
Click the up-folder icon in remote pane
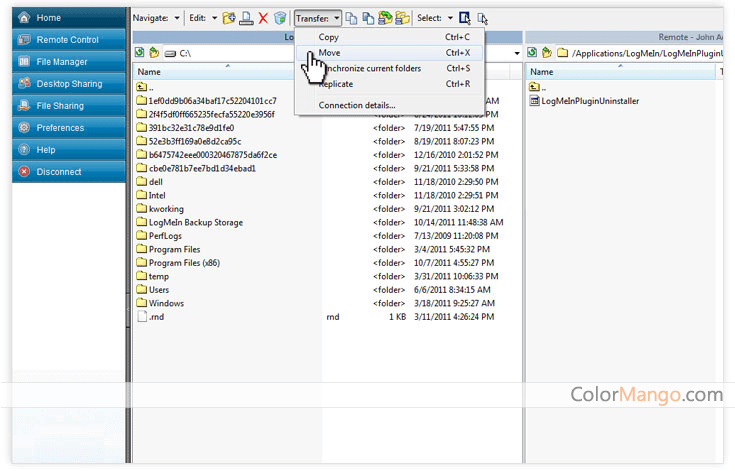(x=548, y=53)
